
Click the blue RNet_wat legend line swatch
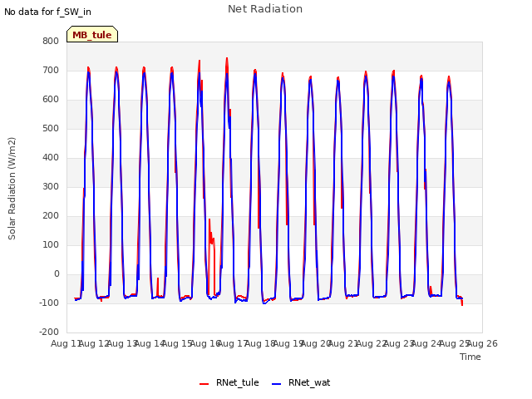click(x=277, y=384)
